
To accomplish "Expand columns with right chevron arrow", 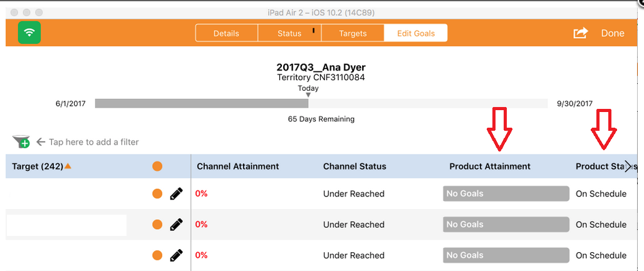I will pyautogui.click(x=628, y=166).
